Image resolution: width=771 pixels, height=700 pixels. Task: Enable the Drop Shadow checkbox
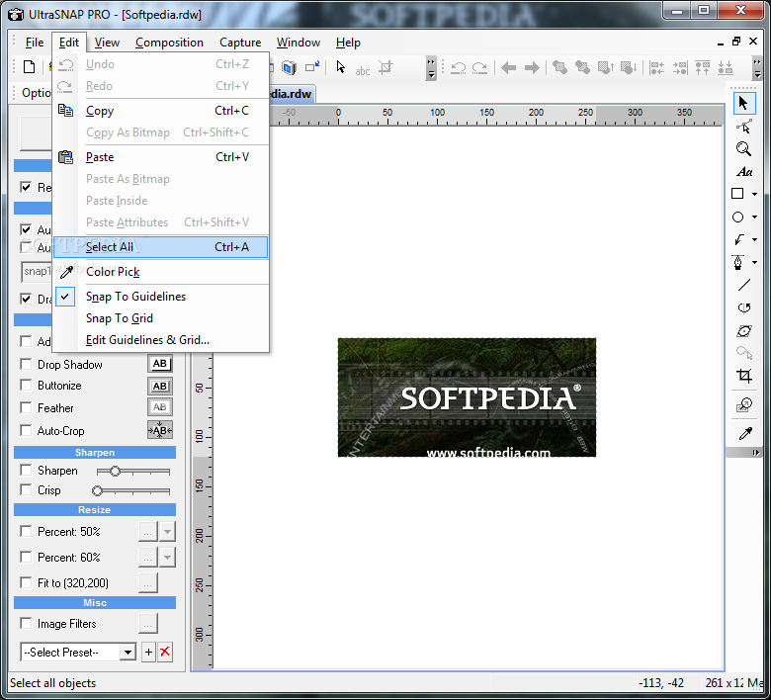(x=26, y=364)
